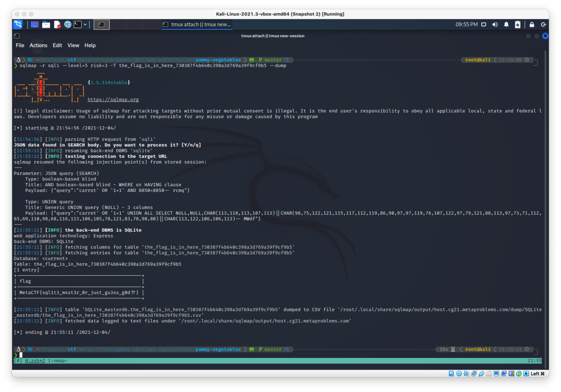Click the '16s' duration in bottom prompt
This screenshot has width=561, height=392.
pos(444,349)
